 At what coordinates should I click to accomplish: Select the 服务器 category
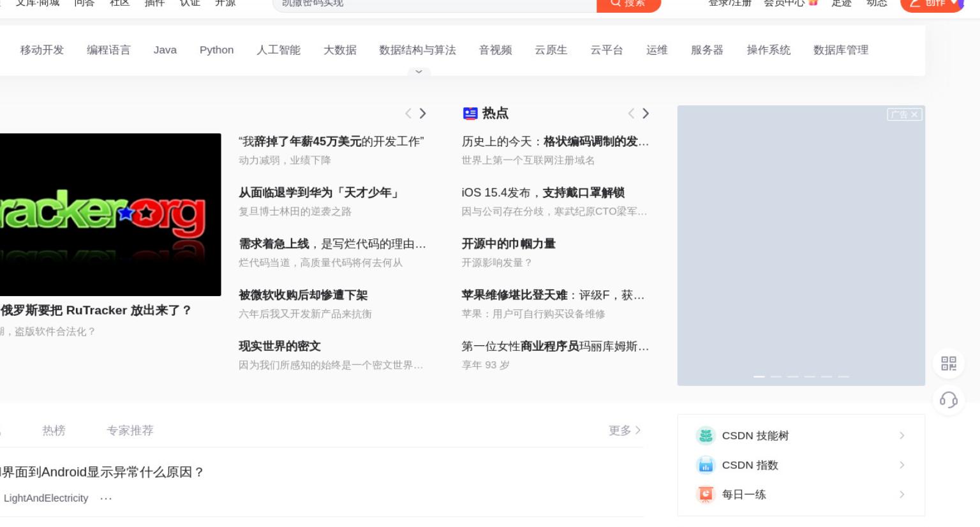click(708, 50)
